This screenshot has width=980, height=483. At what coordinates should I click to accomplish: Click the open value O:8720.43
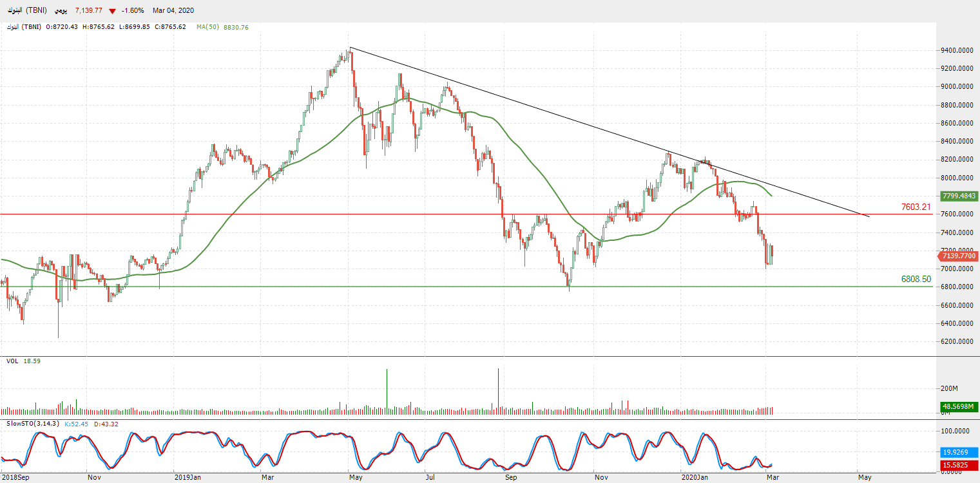62,27
